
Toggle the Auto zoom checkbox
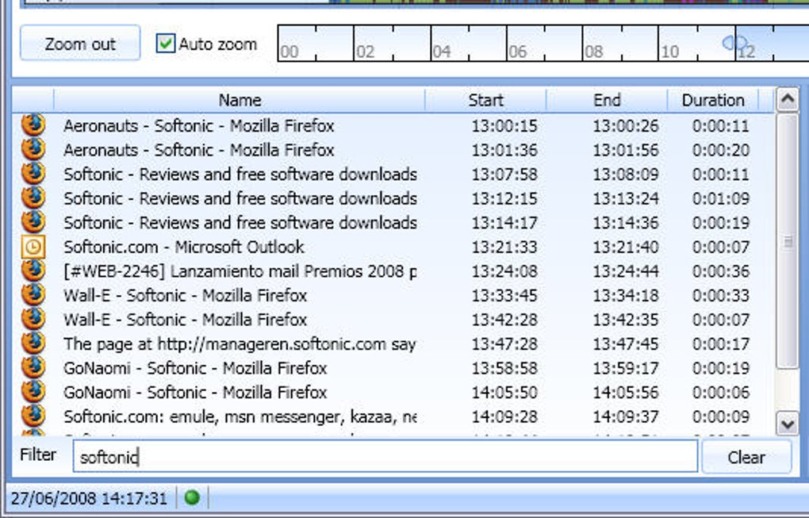tap(165, 43)
